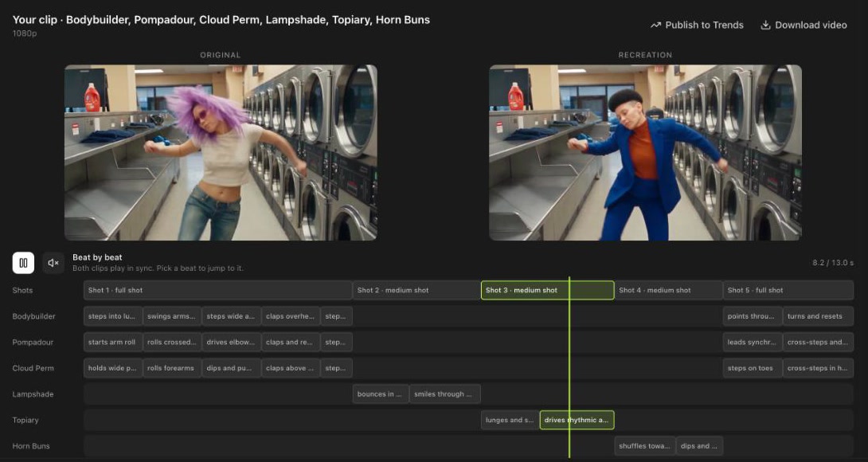Select Horn Buns beat 'shuffles towa...'
868x462 pixels.
(645, 446)
